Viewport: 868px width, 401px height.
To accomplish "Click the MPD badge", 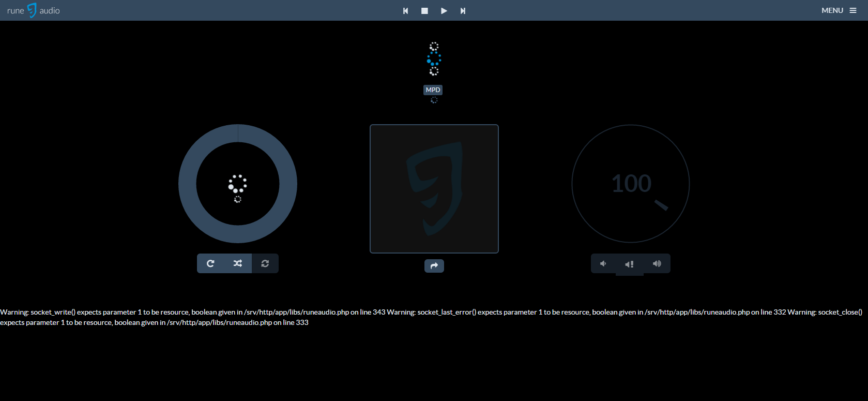I will (x=433, y=90).
